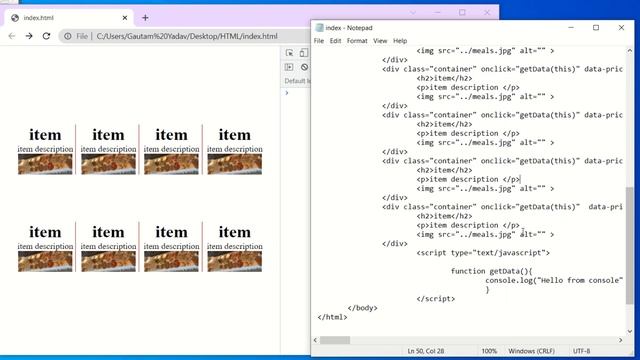Open the View menu in Notepad
Viewport: 640px width, 360px height.
(x=380, y=41)
